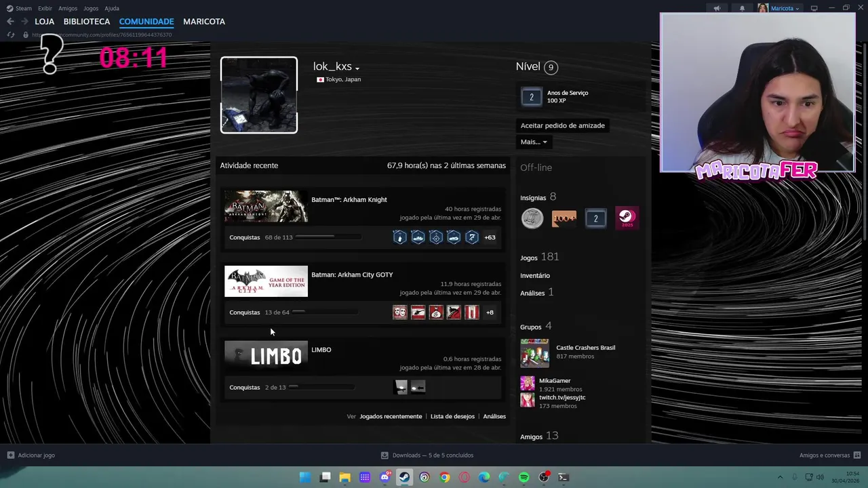The image size is (868, 488).
Task: Open Opera browser from the taskbar
Action: tap(464, 477)
